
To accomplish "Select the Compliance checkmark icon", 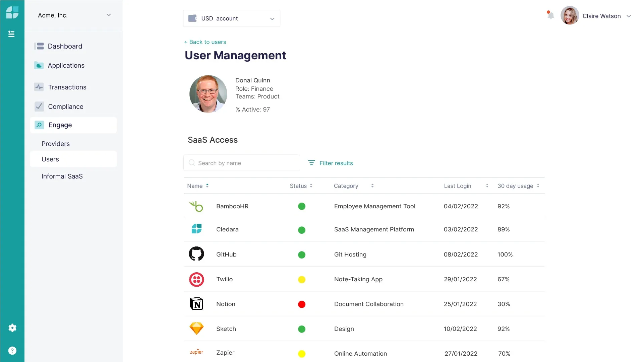I will 39,106.
